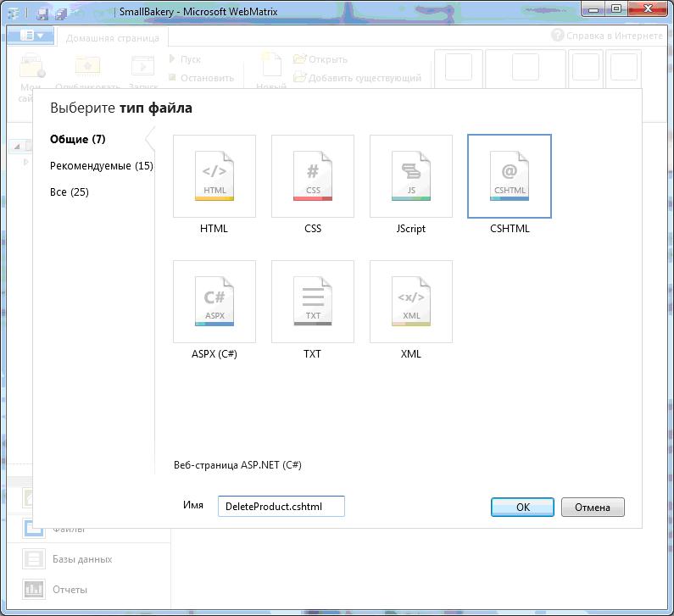Click the Save icon in title bar
The height and width of the screenshot is (616, 674).
tap(42, 13)
